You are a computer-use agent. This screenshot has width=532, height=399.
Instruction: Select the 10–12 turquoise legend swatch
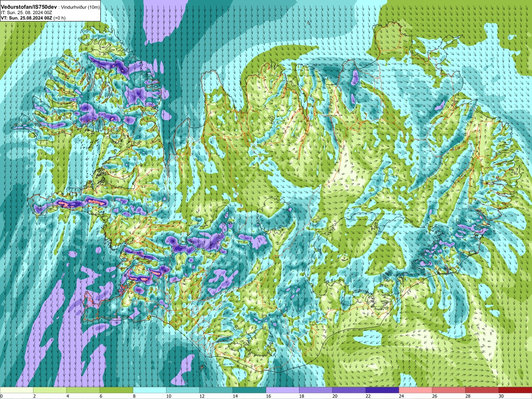pos(183,390)
